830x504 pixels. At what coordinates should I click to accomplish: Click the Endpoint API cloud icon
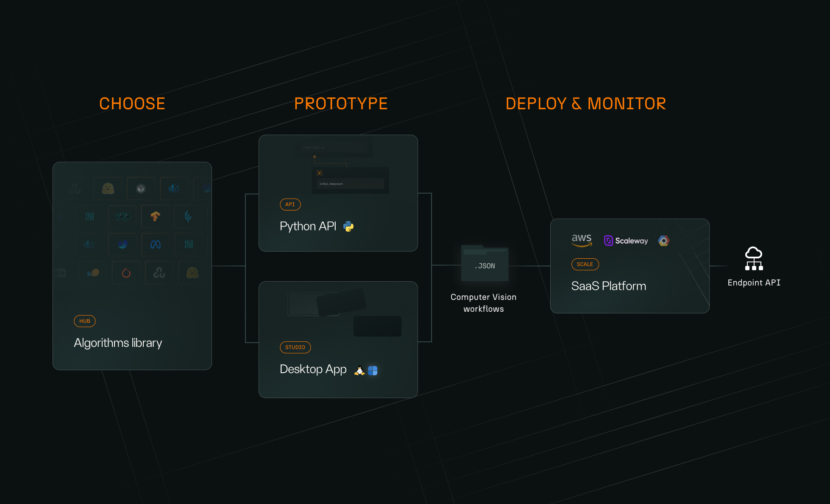point(754,258)
